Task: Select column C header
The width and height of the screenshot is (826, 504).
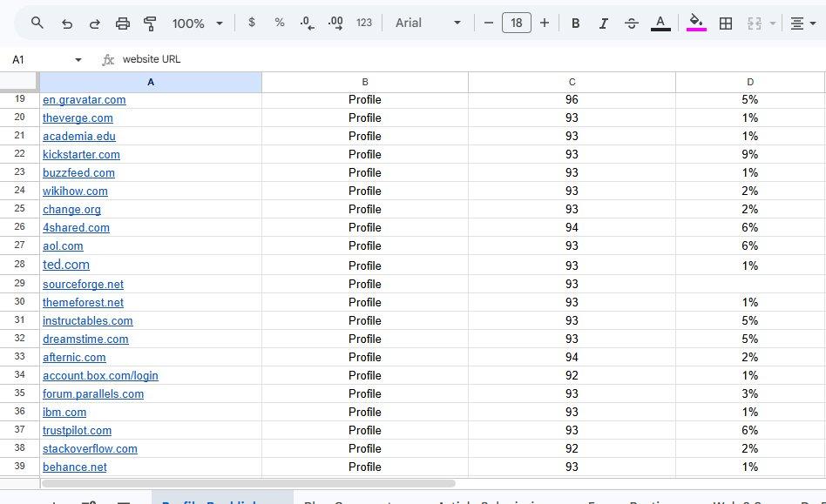Action: tap(572, 82)
